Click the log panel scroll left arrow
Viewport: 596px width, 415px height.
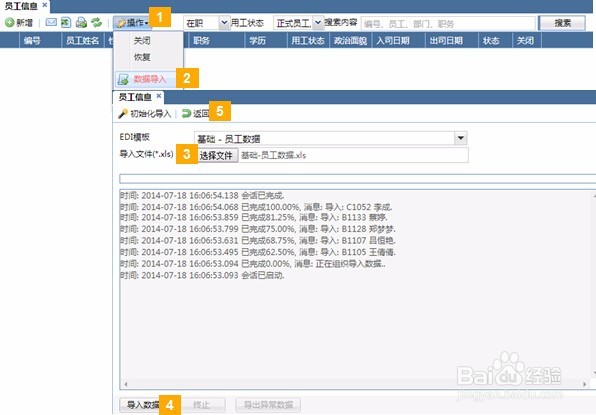pos(126,384)
